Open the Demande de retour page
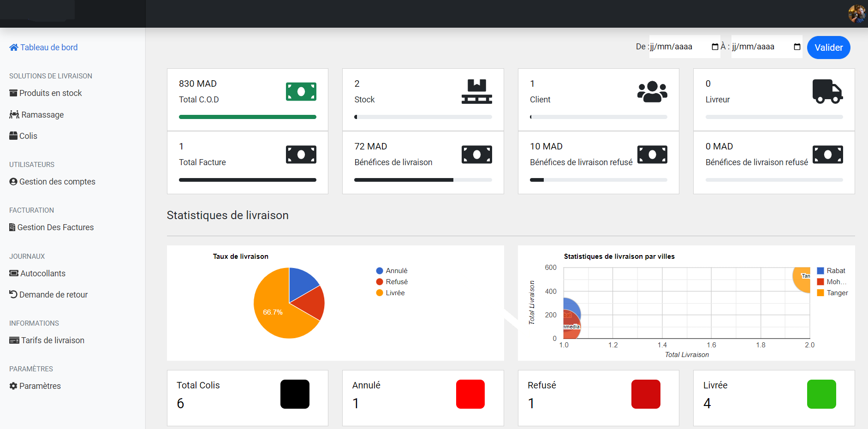Viewport: 868px width, 429px height. click(x=53, y=295)
